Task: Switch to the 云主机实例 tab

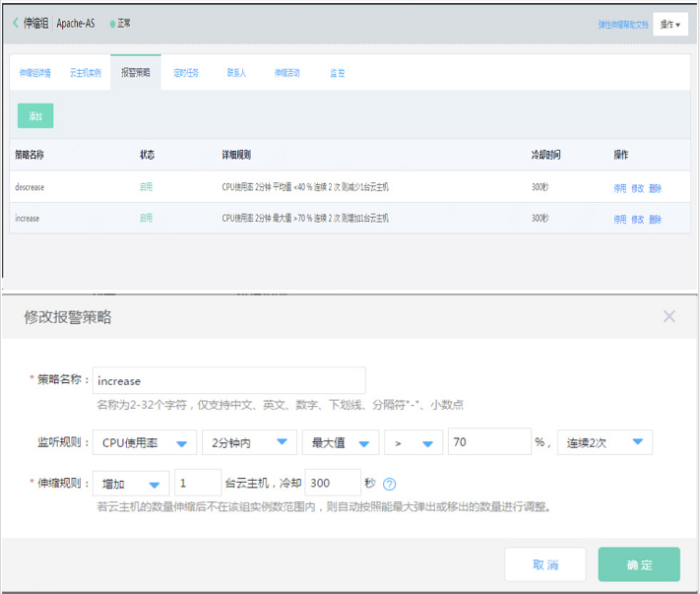Action: (x=86, y=73)
